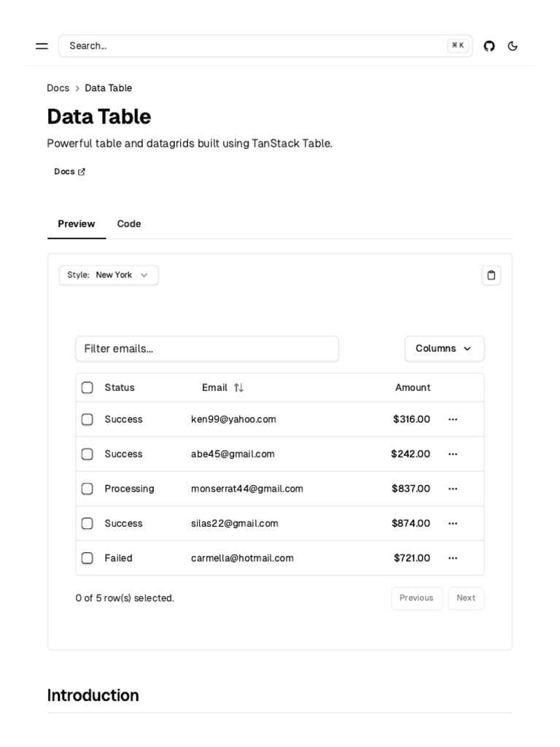Copy code with clipboard icon
This screenshot has width=560, height=747.
tap(491, 275)
